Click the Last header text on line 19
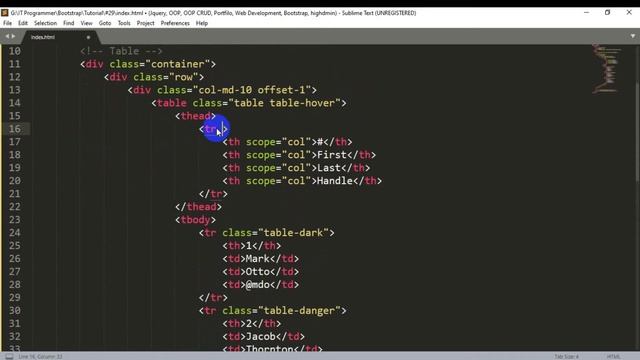Image resolution: width=640 pixels, height=360 pixels. (329, 168)
